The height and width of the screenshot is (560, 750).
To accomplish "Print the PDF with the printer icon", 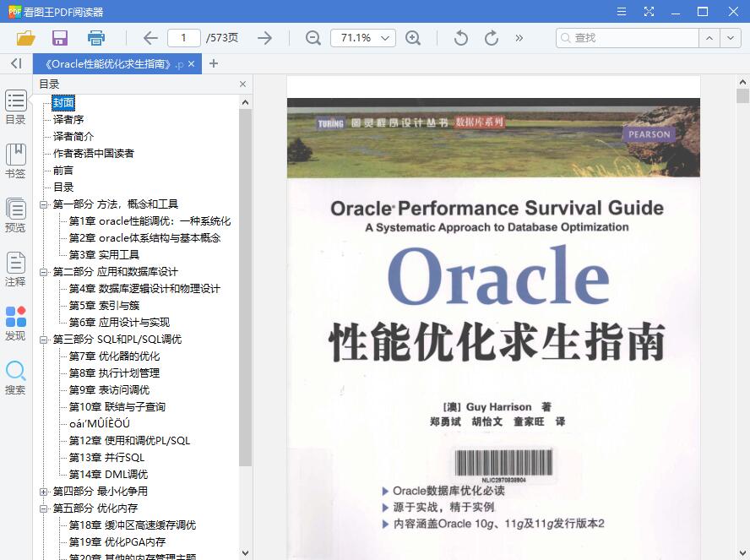I will (96, 38).
